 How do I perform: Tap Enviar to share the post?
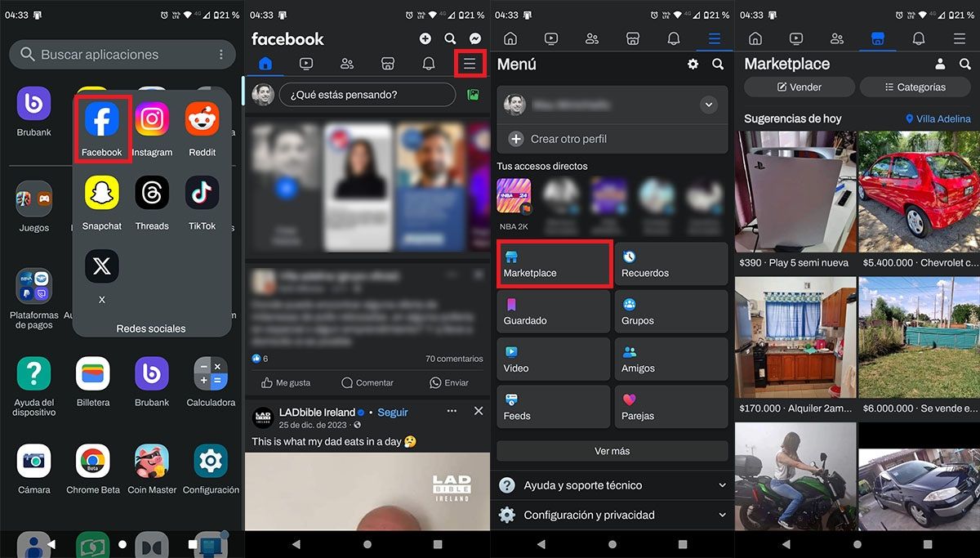coord(449,382)
